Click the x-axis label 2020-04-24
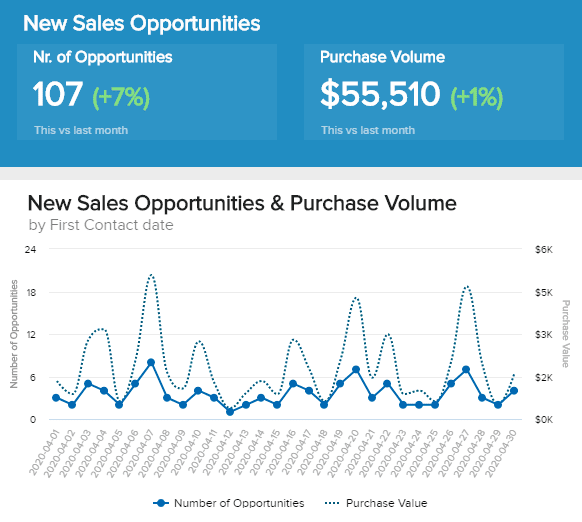Viewport: 582px width, 522px height. pos(407,453)
